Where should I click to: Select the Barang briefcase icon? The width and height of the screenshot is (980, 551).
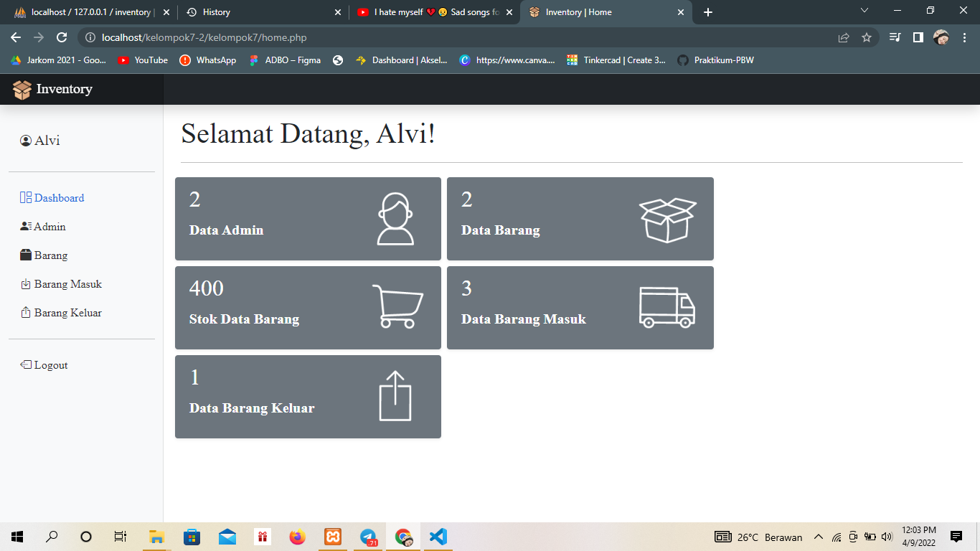tap(24, 255)
